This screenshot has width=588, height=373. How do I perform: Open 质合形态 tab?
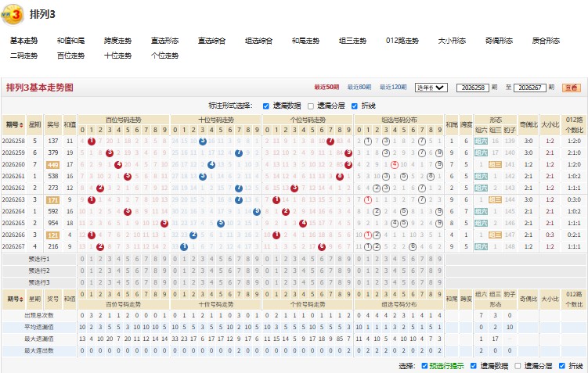click(546, 41)
